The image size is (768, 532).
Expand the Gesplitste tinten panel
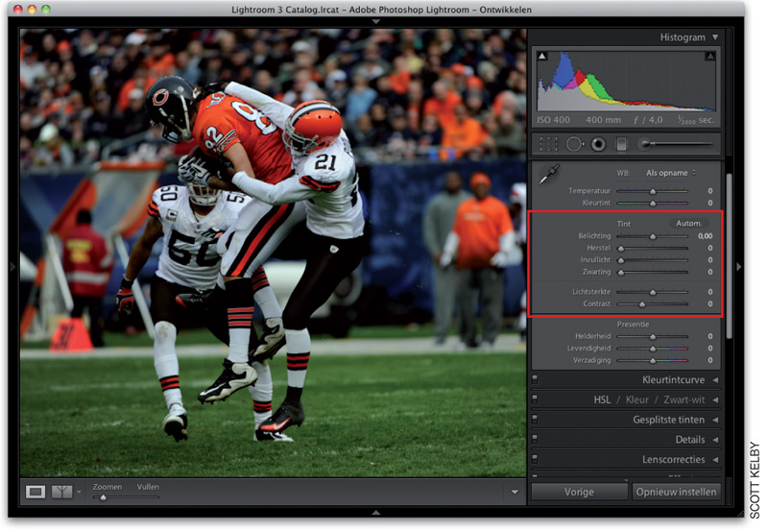click(715, 420)
